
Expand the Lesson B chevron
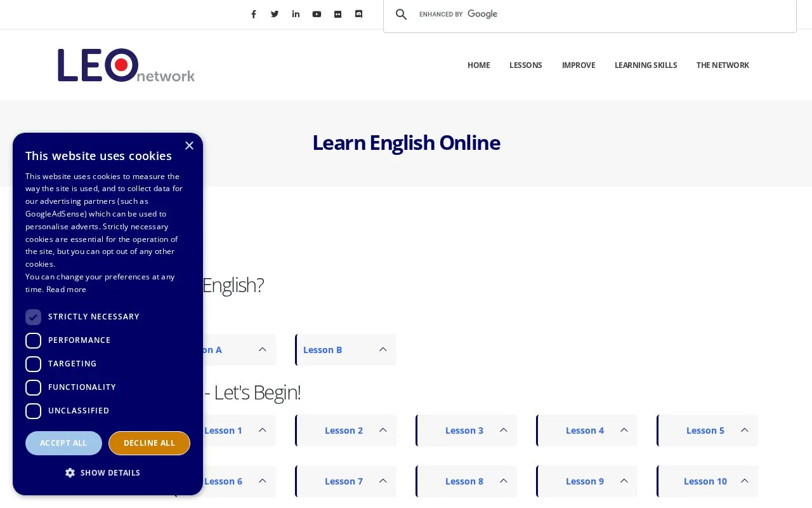383,349
